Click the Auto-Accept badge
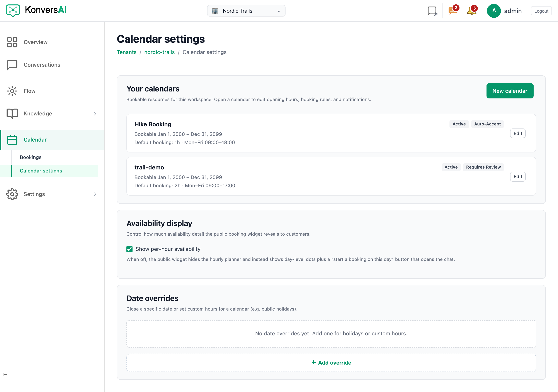 [x=487, y=124]
